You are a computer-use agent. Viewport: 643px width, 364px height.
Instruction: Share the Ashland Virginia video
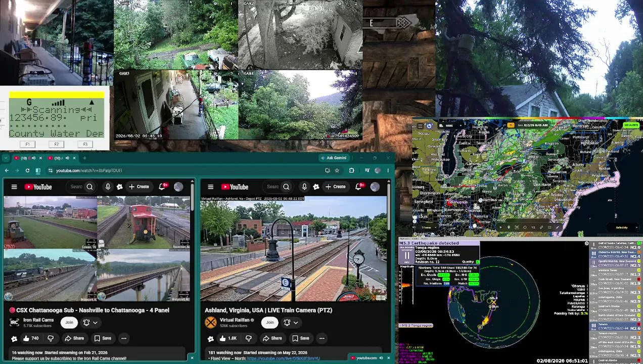tap(272, 338)
